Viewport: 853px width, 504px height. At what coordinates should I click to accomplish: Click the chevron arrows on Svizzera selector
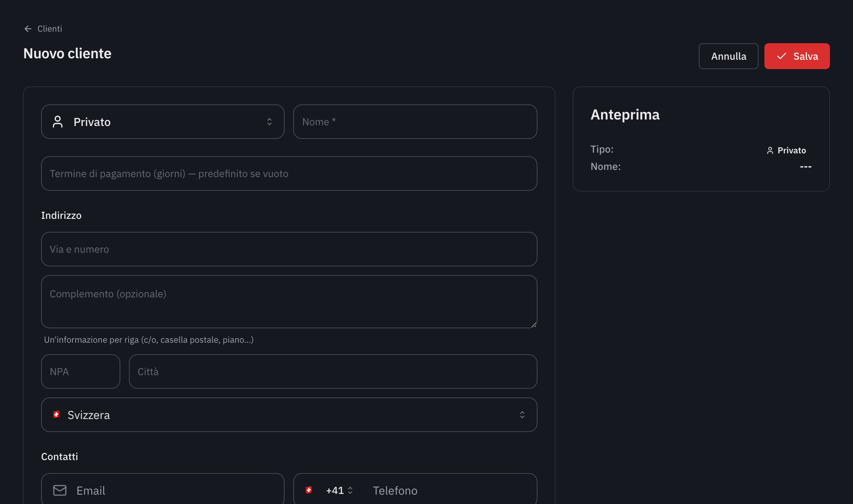(522, 415)
